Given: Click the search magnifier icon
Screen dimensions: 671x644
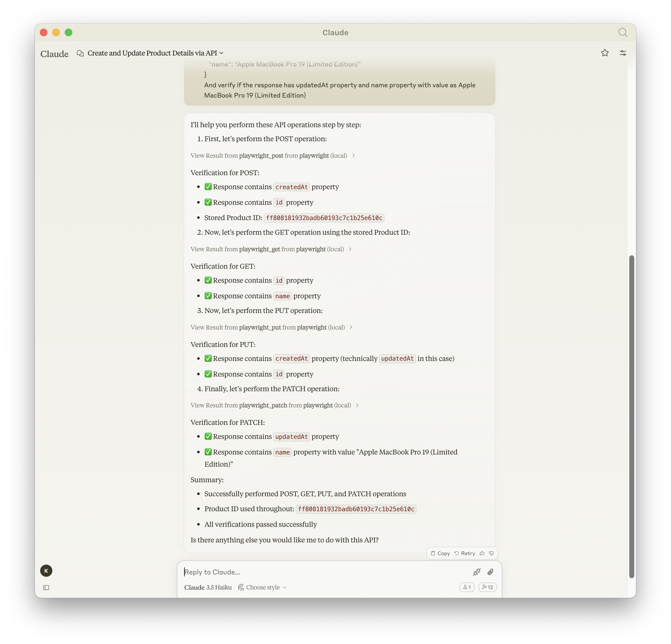Looking at the screenshot, I should pos(622,32).
